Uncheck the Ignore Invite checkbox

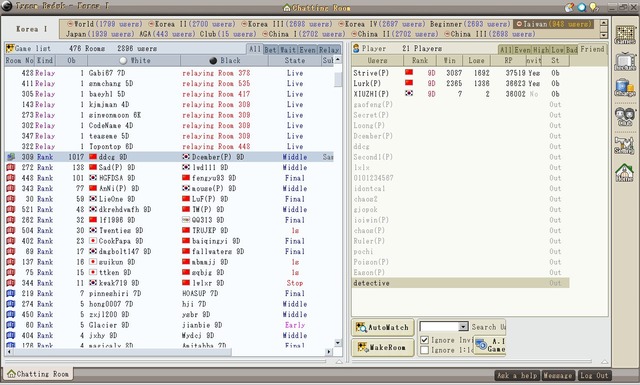click(x=424, y=340)
